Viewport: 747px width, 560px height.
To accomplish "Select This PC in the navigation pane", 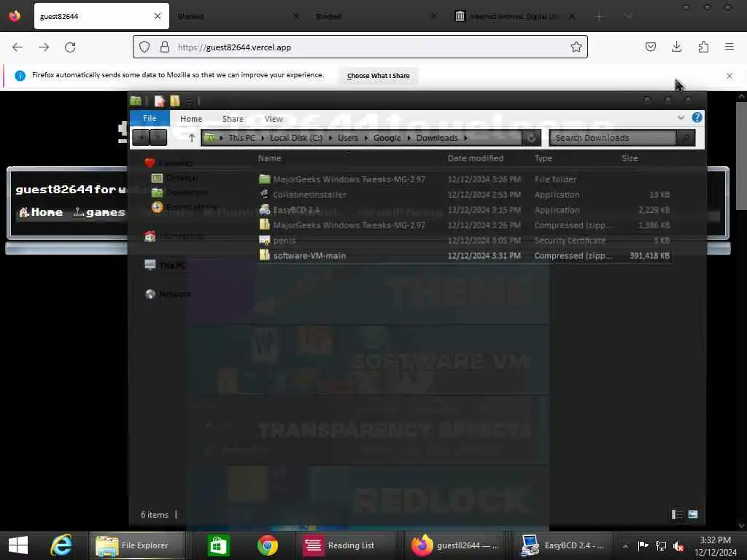I will pyautogui.click(x=166, y=265).
